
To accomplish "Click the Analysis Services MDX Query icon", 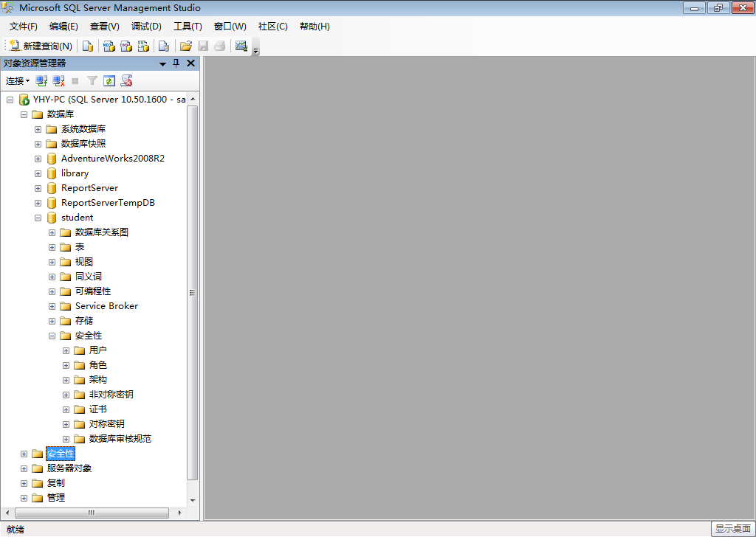I will click(x=109, y=46).
